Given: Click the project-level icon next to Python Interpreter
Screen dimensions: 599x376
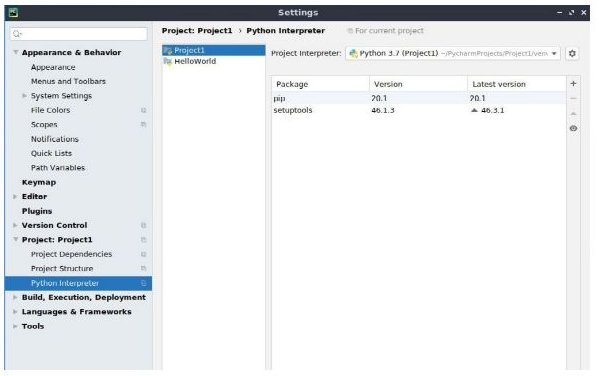Looking at the screenshot, I should click(143, 283).
